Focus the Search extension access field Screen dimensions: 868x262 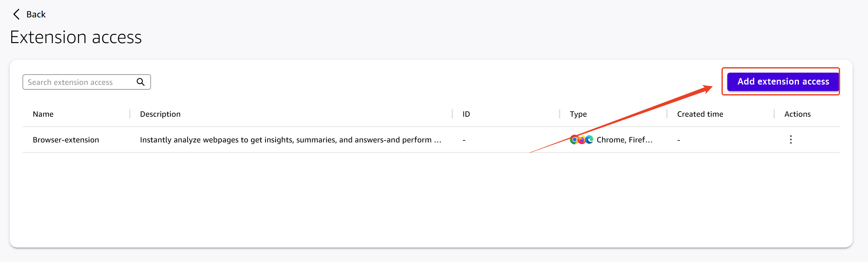tap(87, 82)
